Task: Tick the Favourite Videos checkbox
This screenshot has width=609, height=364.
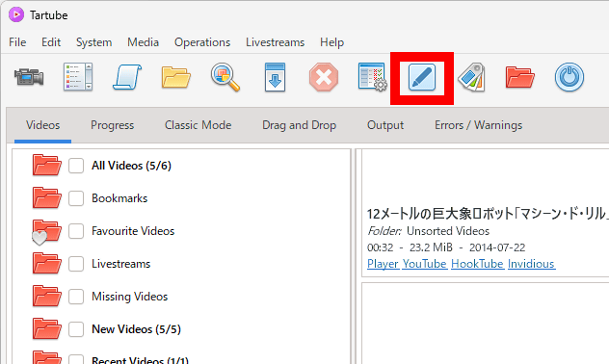Action: pos(76,231)
